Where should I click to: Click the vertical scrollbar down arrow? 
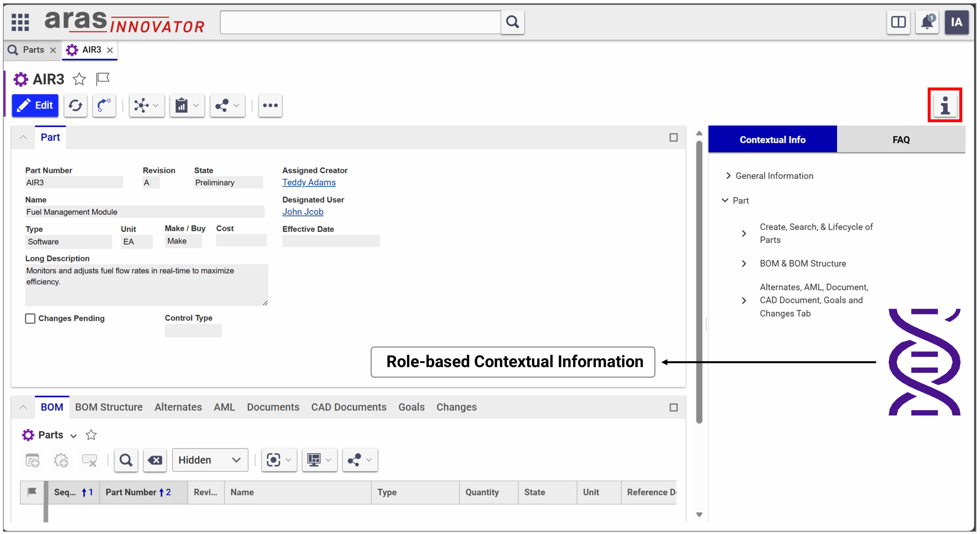(699, 514)
